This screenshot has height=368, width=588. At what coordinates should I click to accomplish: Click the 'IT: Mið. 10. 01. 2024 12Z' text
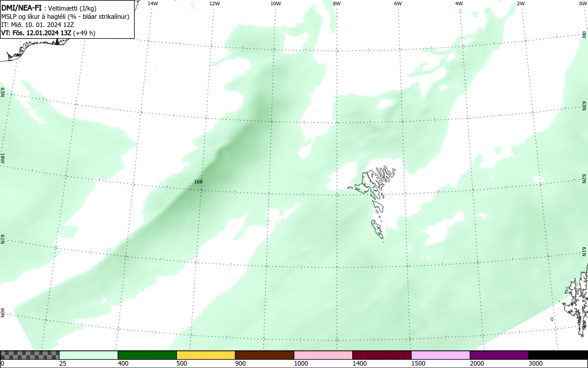pyautogui.click(x=38, y=25)
